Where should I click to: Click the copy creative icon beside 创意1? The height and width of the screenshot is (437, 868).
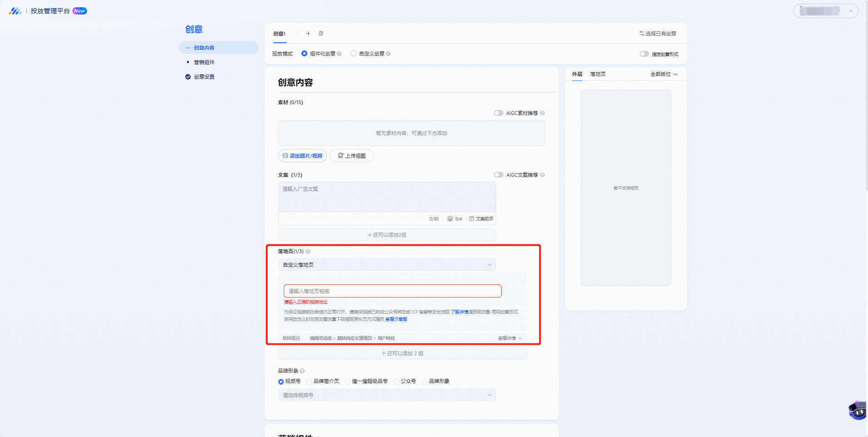321,34
